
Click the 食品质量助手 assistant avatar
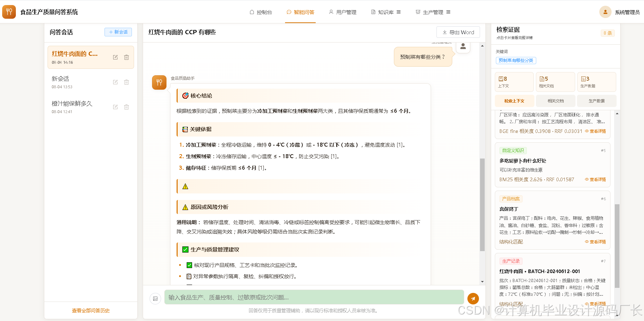(x=159, y=83)
